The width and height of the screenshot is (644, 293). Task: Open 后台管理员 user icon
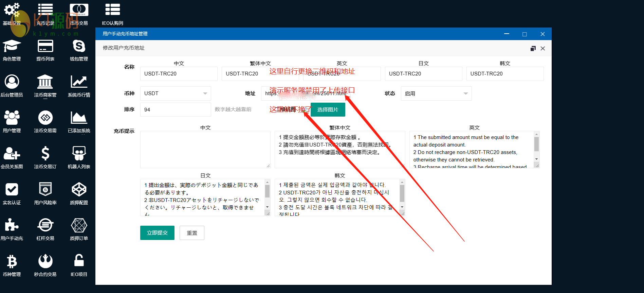click(x=12, y=82)
